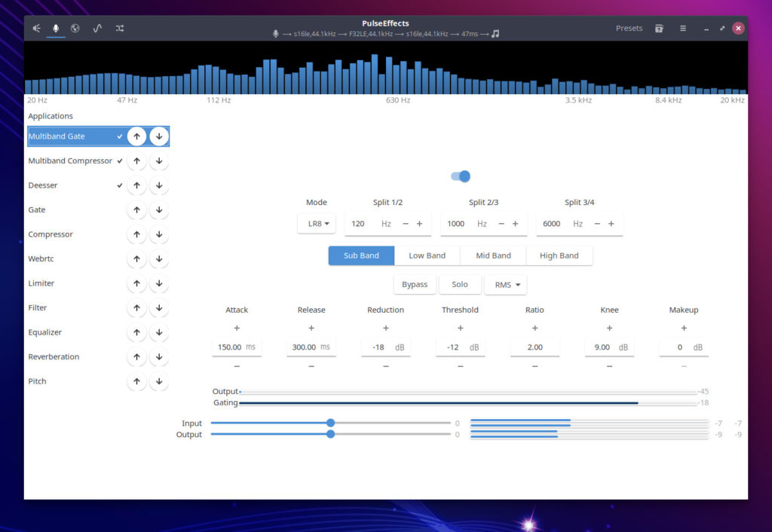Open the spectrum settings wave icon
Screen dimensions: 772x532
[97, 29]
